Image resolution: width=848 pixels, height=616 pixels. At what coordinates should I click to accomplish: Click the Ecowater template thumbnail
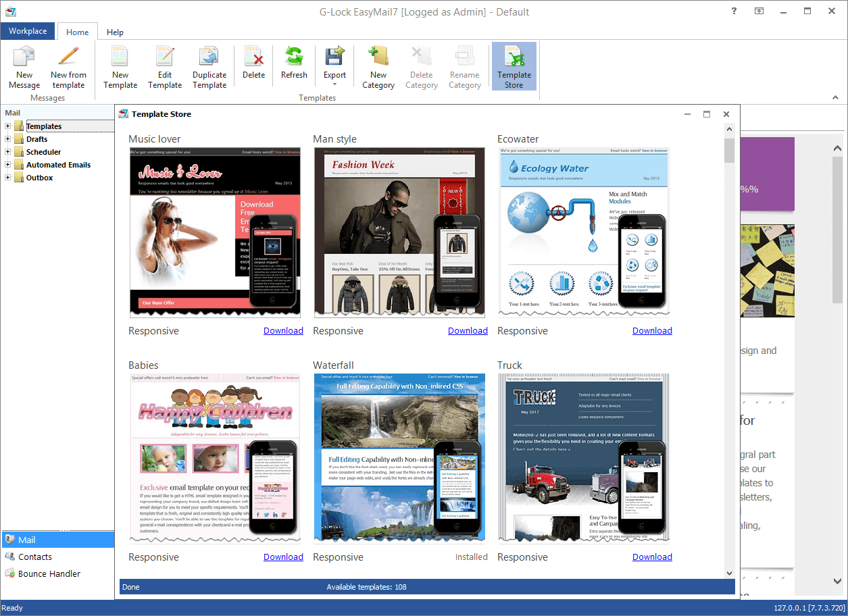tap(584, 232)
